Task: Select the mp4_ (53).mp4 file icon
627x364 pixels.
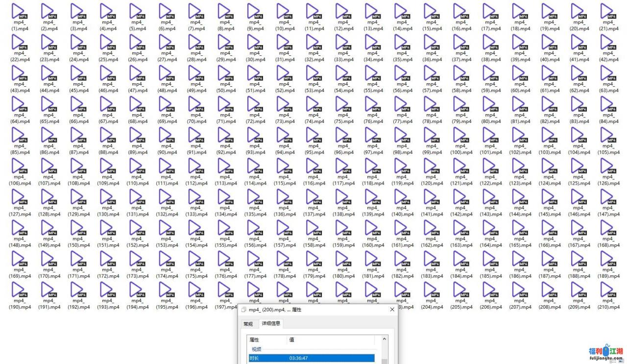Action: (x=313, y=74)
